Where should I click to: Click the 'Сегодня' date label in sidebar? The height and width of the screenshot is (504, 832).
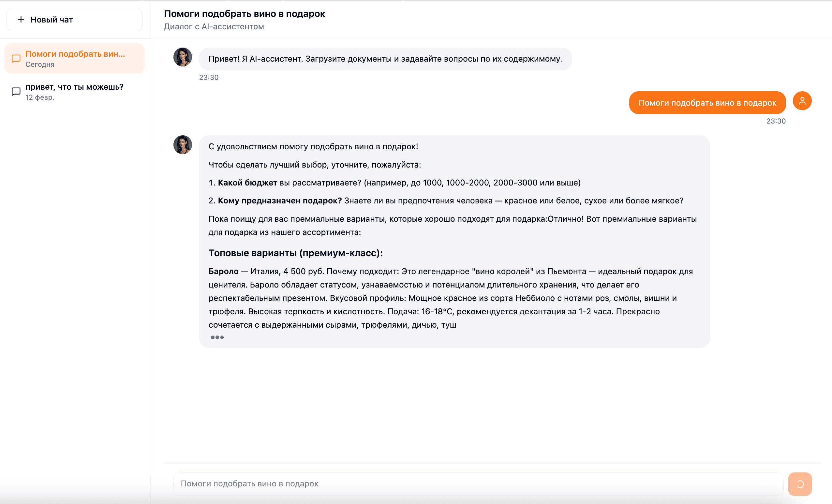pyautogui.click(x=40, y=65)
